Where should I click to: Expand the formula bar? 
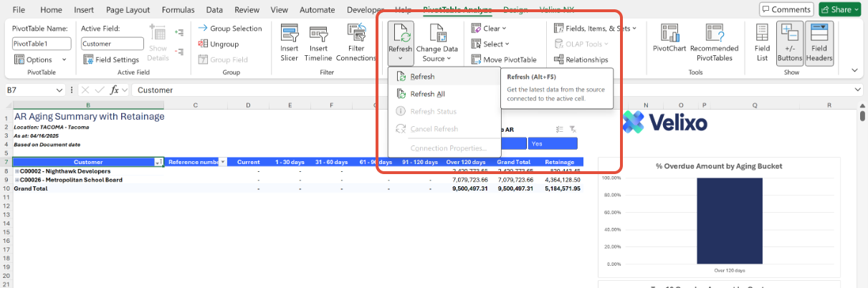[858, 90]
